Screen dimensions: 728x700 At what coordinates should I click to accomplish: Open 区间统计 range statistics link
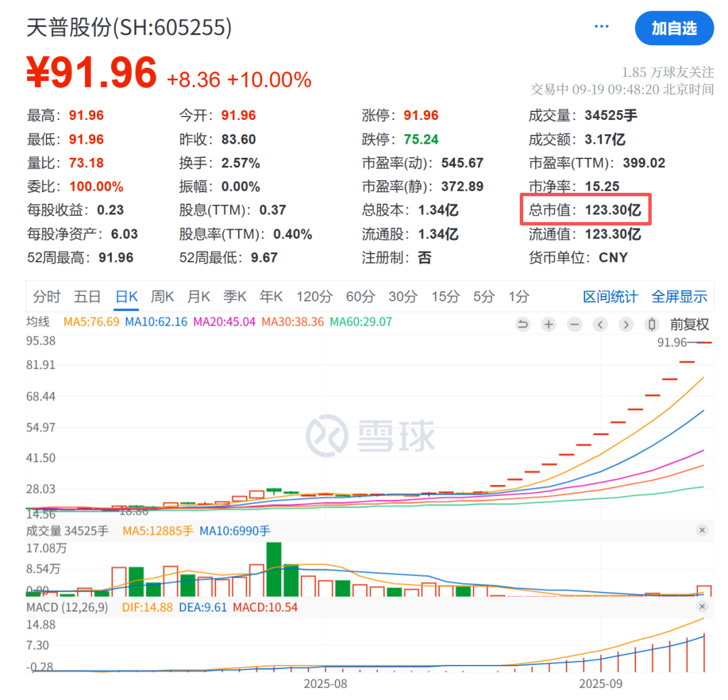[x=611, y=296]
